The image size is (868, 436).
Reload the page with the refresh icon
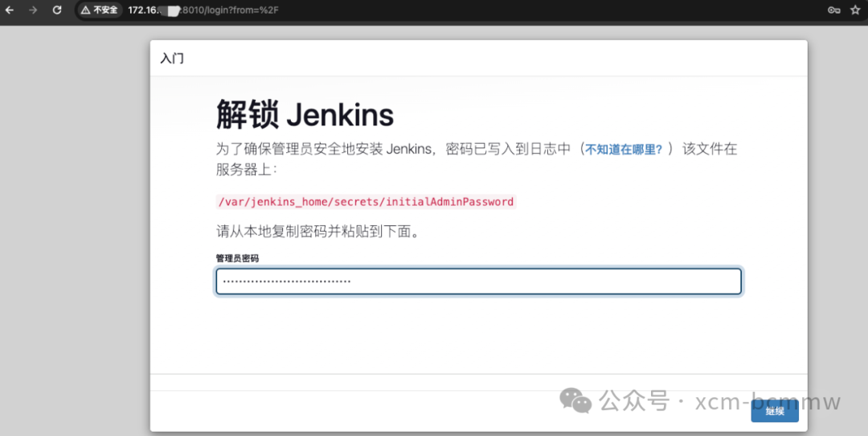pyautogui.click(x=57, y=10)
